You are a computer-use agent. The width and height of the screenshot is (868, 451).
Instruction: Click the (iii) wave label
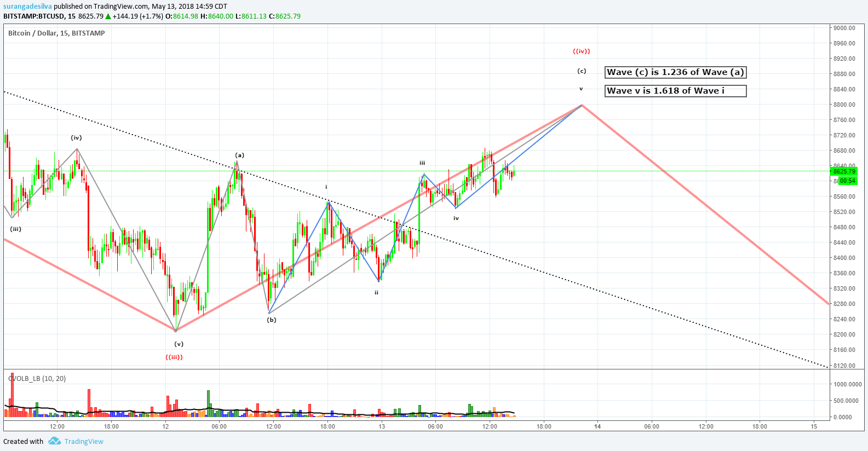click(16, 229)
